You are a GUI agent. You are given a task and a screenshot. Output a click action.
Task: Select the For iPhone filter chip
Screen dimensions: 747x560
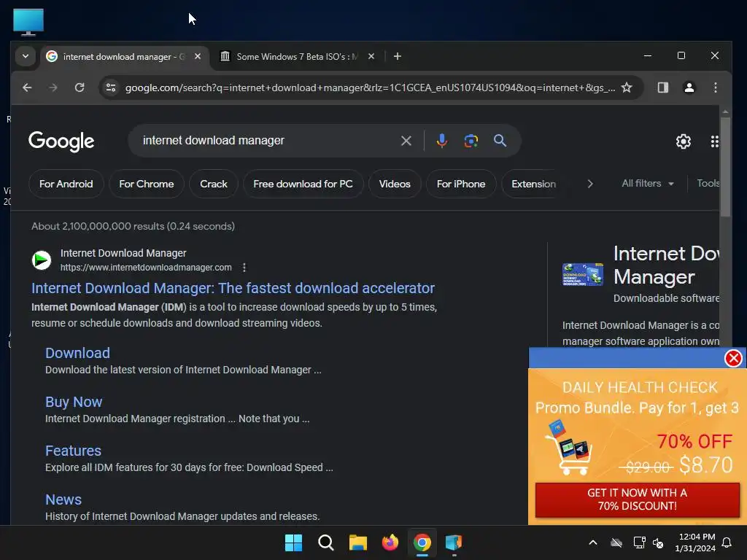point(461,184)
